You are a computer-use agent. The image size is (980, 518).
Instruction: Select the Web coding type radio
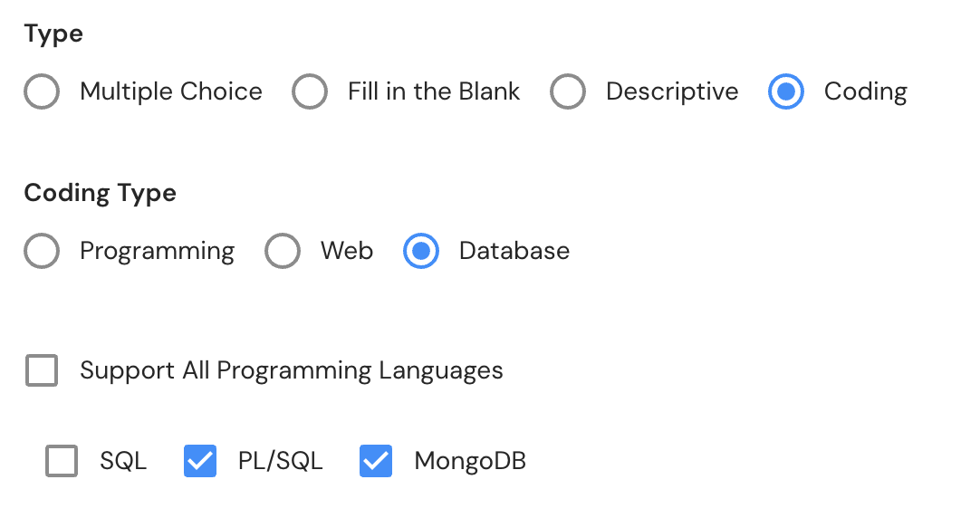(x=283, y=251)
